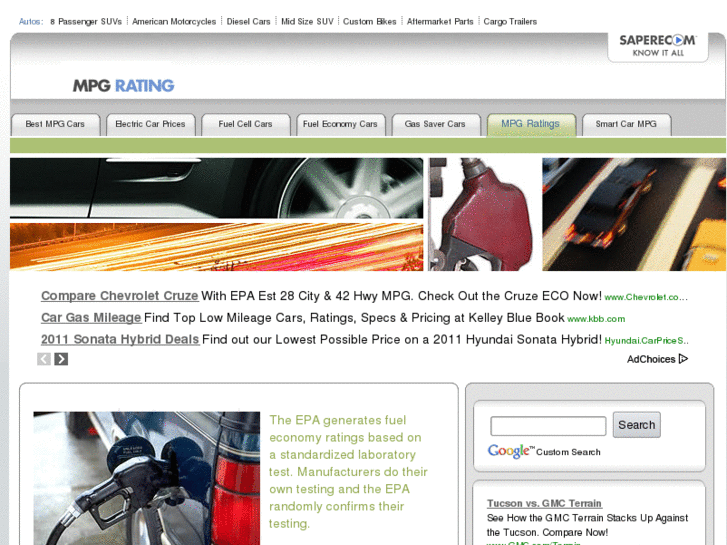Go to the Custom Bikes link
Screen dimensions: 727x545
tap(370, 22)
